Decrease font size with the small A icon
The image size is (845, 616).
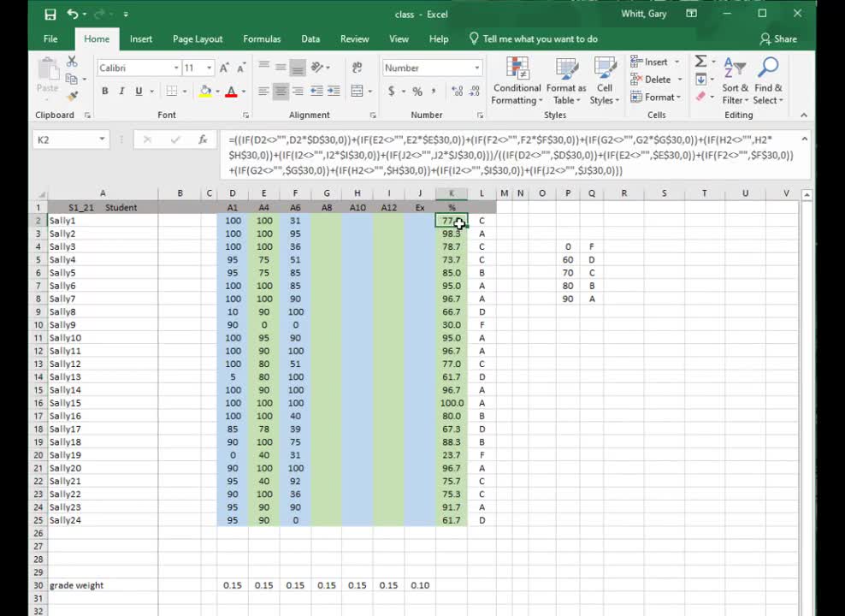pyautogui.click(x=241, y=68)
